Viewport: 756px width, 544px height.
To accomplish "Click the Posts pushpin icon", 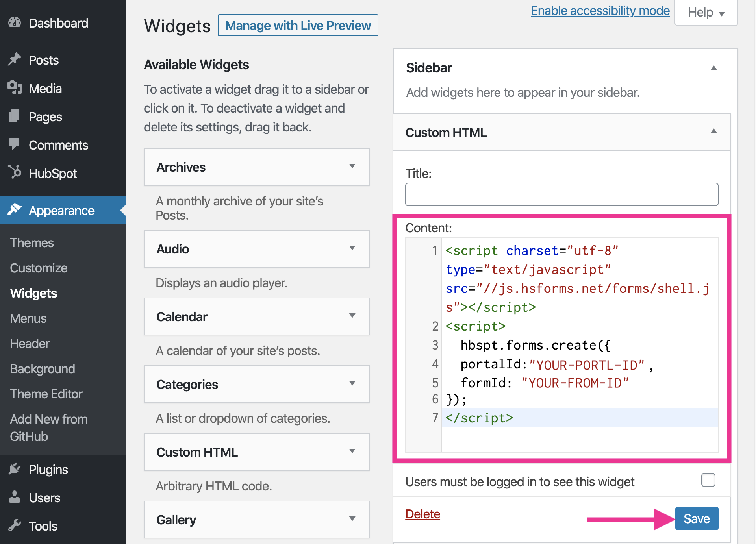I will click(15, 59).
